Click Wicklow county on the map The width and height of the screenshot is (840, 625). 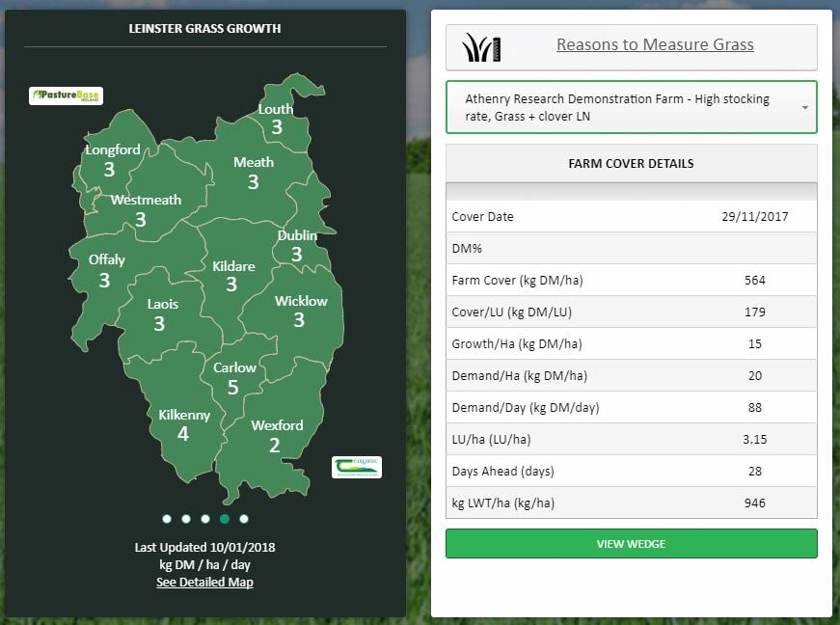[x=300, y=310]
